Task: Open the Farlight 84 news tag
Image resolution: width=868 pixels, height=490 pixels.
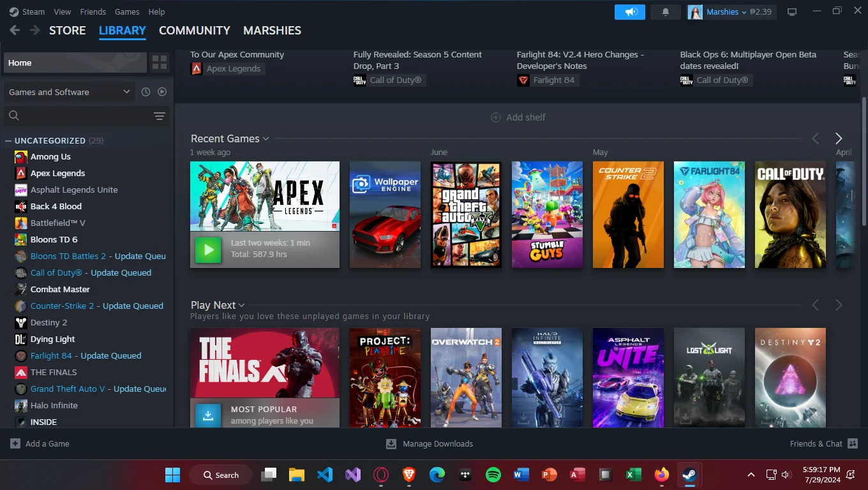Action: click(548, 80)
